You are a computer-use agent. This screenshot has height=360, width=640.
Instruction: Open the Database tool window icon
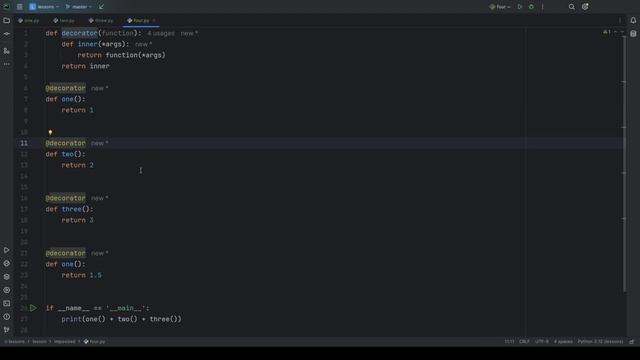tap(633, 33)
